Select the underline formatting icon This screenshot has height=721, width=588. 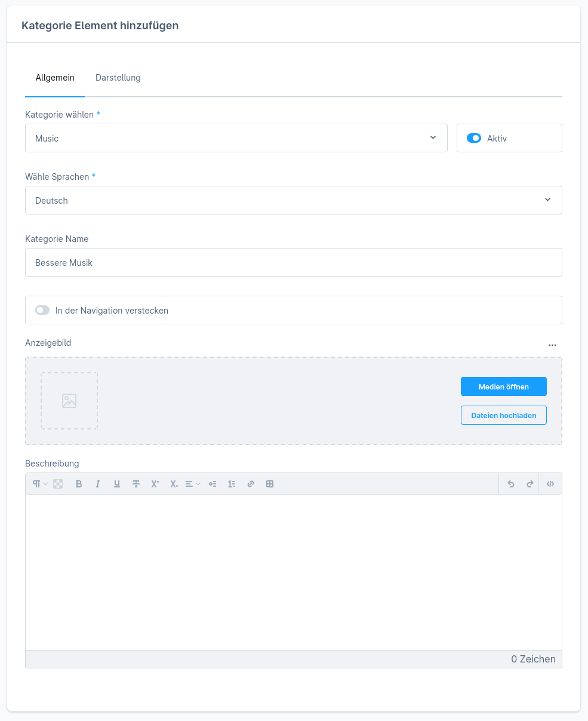[117, 484]
